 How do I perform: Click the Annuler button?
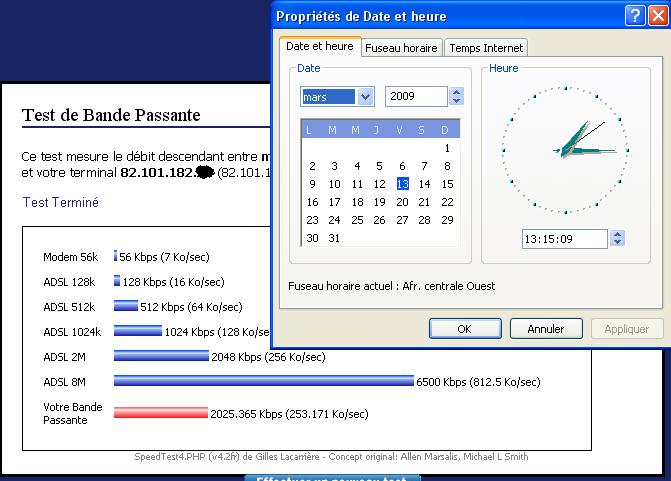coord(546,329)
